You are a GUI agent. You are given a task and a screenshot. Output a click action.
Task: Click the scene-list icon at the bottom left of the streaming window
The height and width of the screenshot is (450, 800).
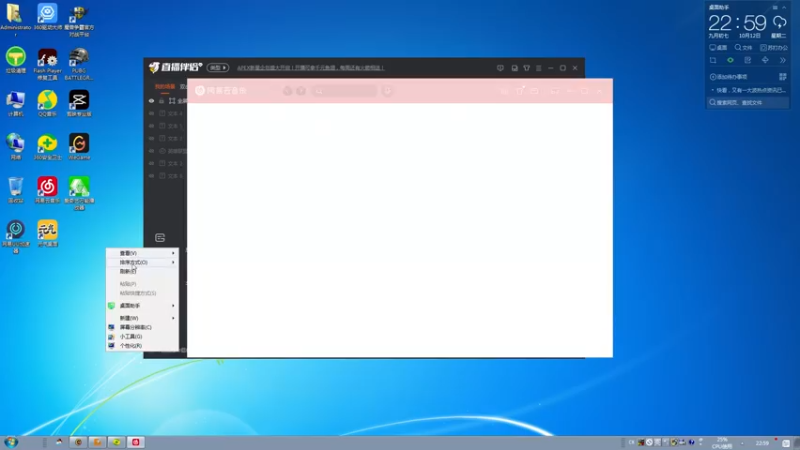pyautogui.click(x=160, y=238)
